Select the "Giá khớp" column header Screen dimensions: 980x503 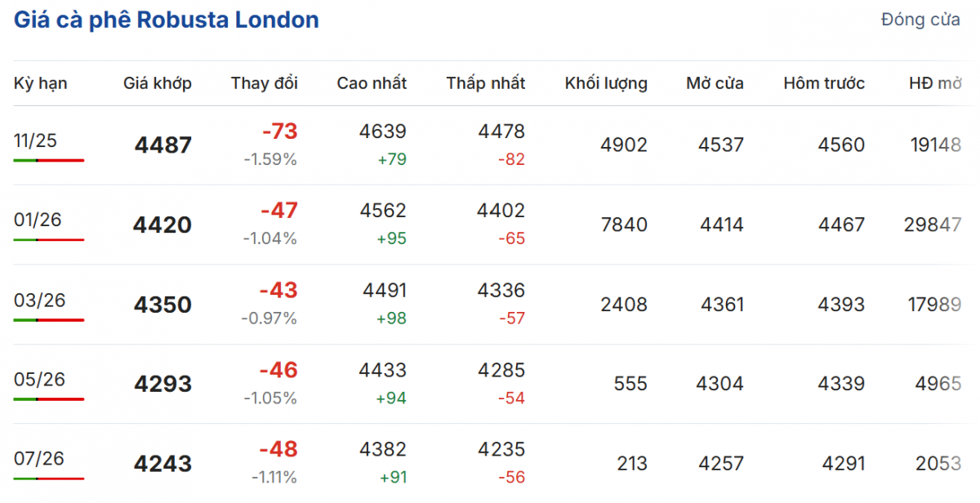(x=158, y=83)
